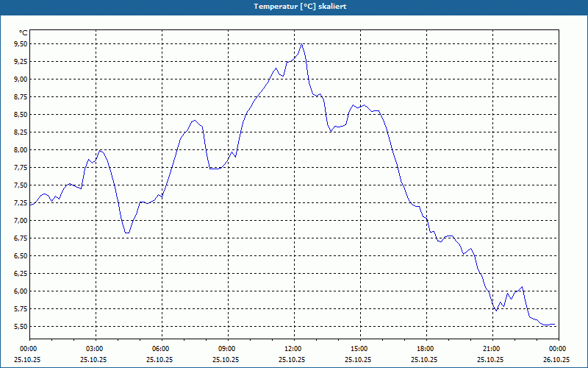Image resolution: width=588 pixels, height=368 pixels.
Task: Click the "12:00" time label
Action: pos(294,349)
